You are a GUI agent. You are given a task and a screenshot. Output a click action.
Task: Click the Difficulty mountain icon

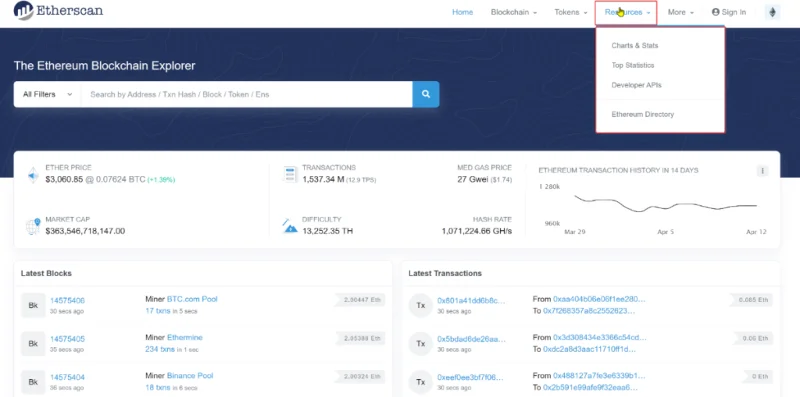coord(290,226)
